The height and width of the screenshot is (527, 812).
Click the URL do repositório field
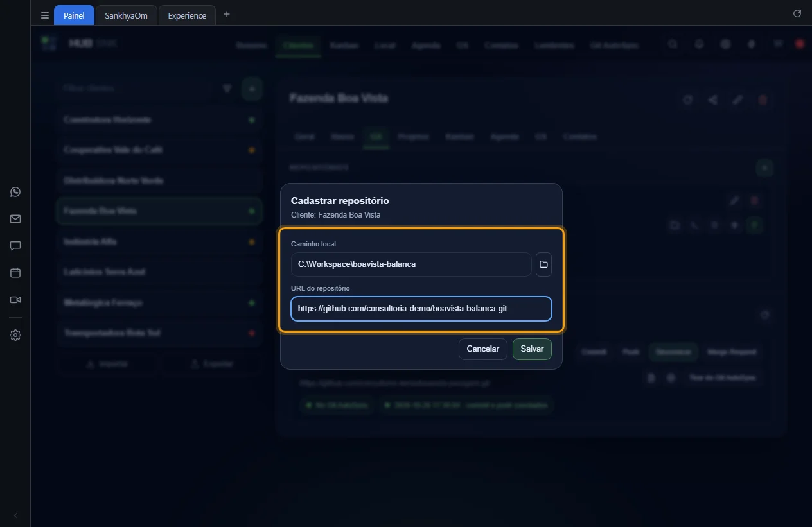click(x=421, y=309)
